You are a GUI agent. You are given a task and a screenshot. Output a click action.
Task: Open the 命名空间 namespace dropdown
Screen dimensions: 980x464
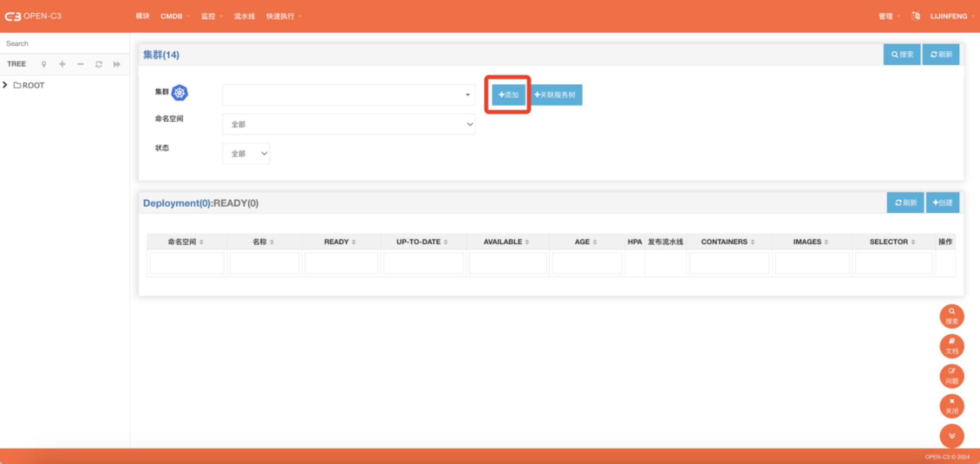click(348, 124)
